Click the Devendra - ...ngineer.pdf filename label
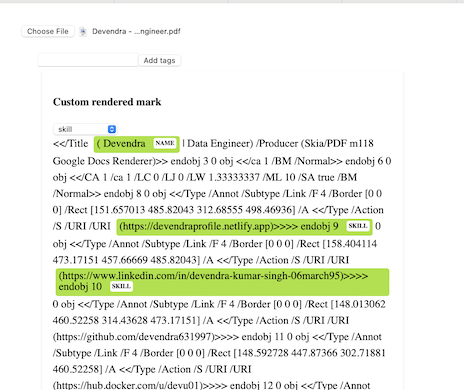Image resolution: width=464 pixels, height=390 pixels. point(136,31)
